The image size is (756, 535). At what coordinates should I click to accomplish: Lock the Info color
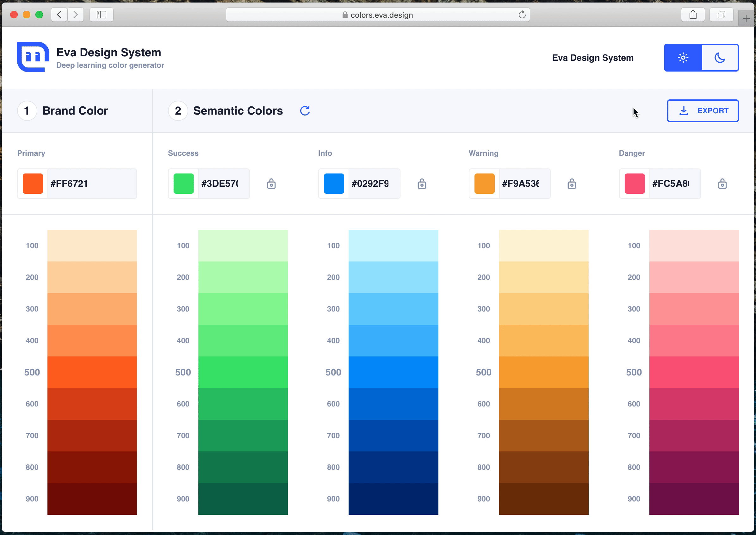point(422,184)
